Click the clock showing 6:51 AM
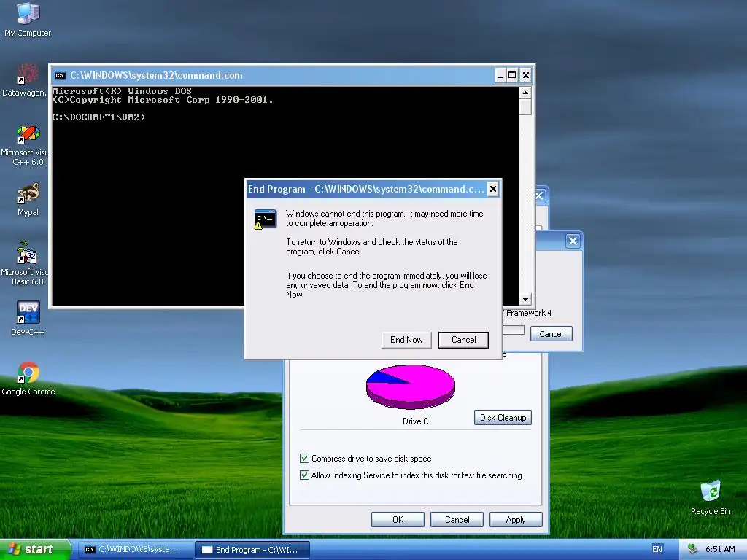This screenshot has height=560, width=747. pyautogui.click(x=720, y=549)
